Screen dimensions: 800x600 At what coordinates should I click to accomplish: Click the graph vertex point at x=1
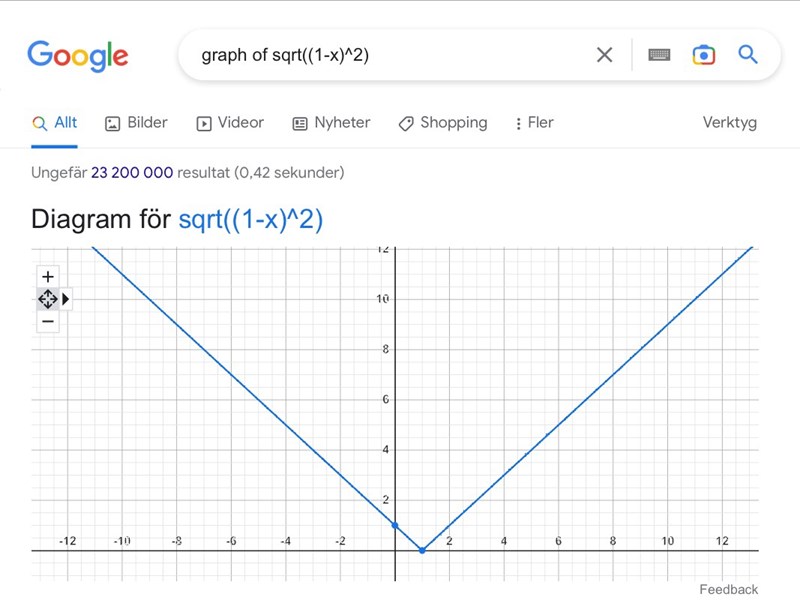422,550
